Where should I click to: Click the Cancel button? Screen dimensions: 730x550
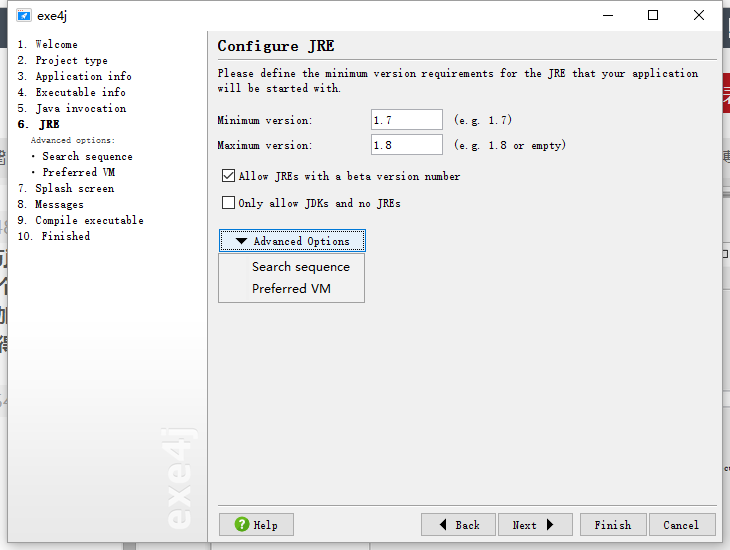pos(682,525)
